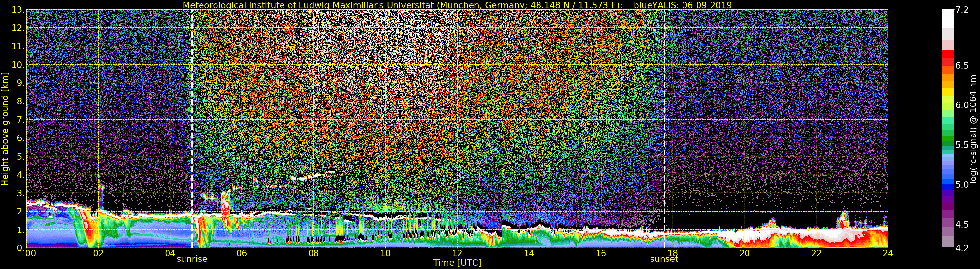Click the height axis tick '10.'
The width and height of the screenshot is (980, 269).
coord(18,65)
